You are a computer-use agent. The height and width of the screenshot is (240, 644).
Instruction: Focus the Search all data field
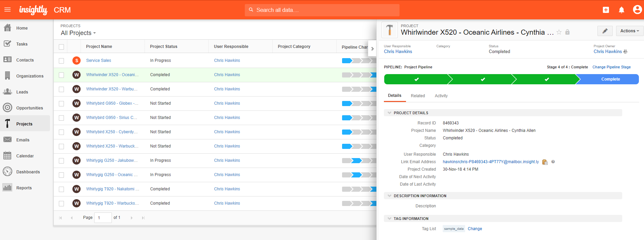coord(322,10)
